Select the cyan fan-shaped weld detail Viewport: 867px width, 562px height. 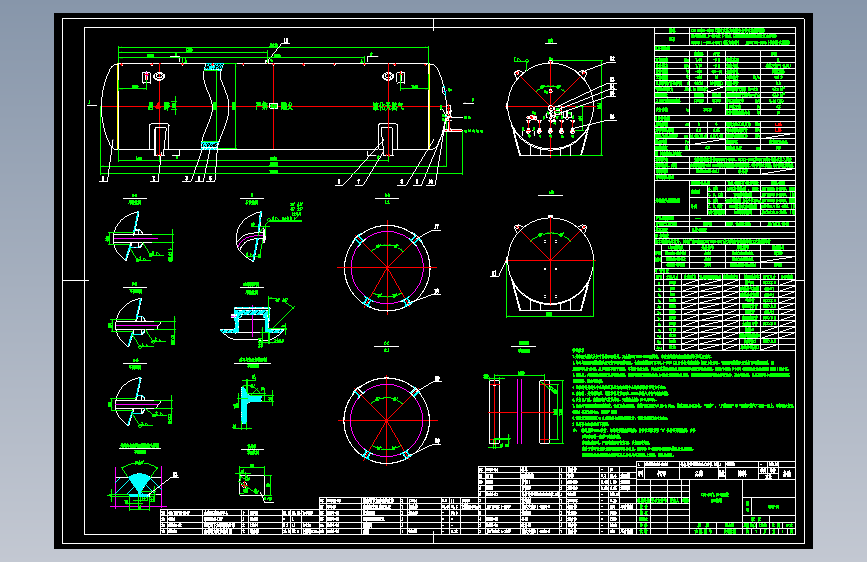point(139,483)
